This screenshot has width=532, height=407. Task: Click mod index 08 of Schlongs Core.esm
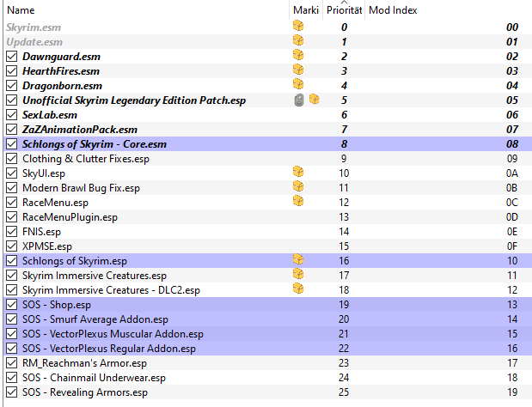coord(512,144)
